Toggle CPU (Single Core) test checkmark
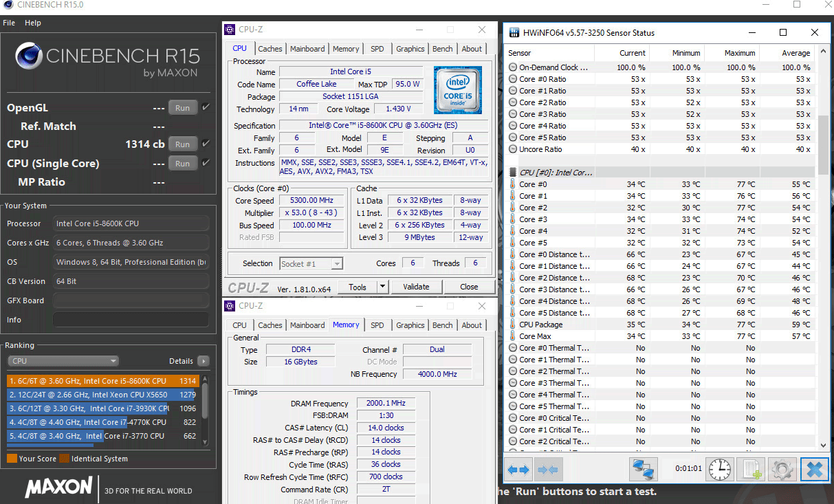Image resolution: width=834 pixels, height=504 pixels. pyautogui.click(x=206, y=163)
